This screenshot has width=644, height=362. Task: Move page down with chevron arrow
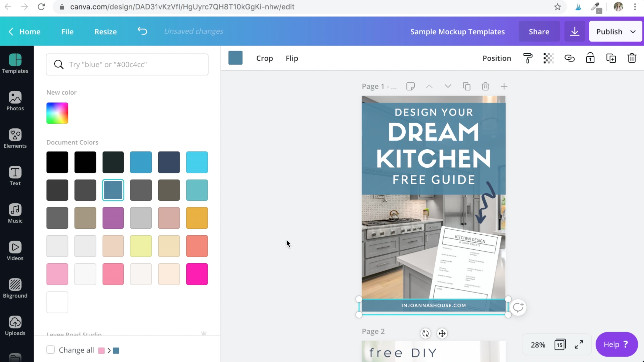pyautogui.click(x=448, y=86)
